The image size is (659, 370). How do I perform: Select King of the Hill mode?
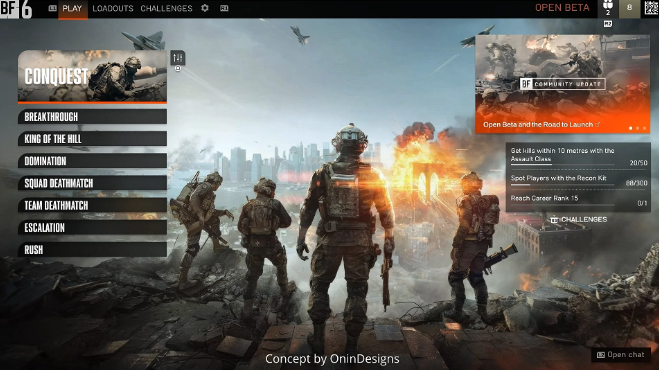[x=92, y=139]
